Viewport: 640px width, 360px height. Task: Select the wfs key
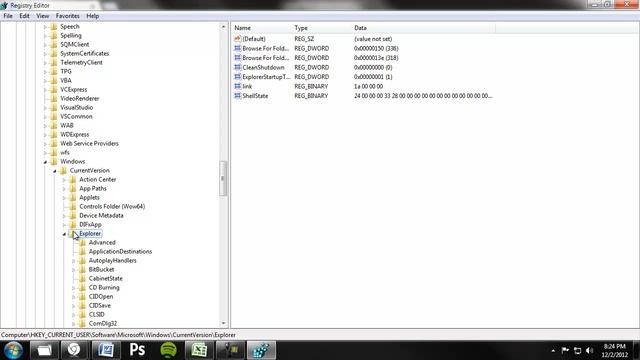pos(65,152)
